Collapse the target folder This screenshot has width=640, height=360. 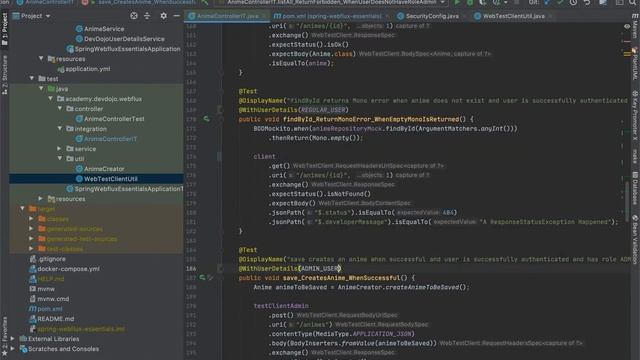[x=22, y=209]
